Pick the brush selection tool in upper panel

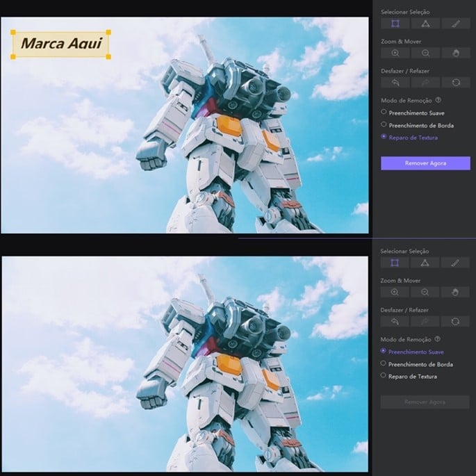[456, 24]
